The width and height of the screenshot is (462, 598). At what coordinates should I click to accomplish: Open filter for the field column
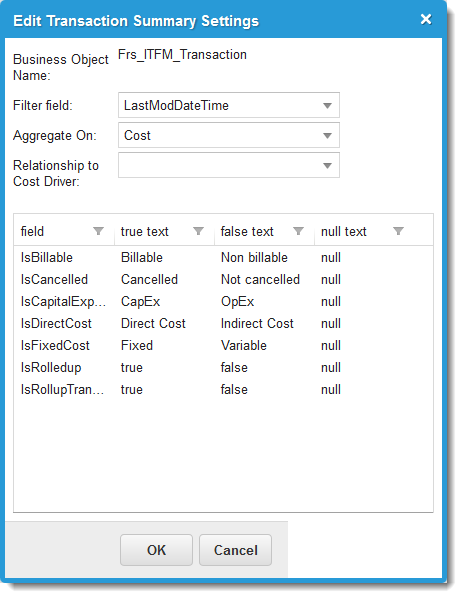[98, 231]
